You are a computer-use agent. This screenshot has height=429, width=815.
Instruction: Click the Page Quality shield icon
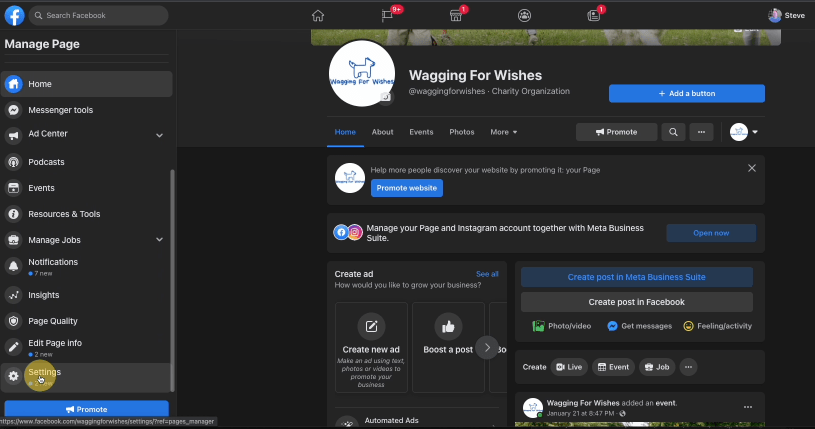14,321
